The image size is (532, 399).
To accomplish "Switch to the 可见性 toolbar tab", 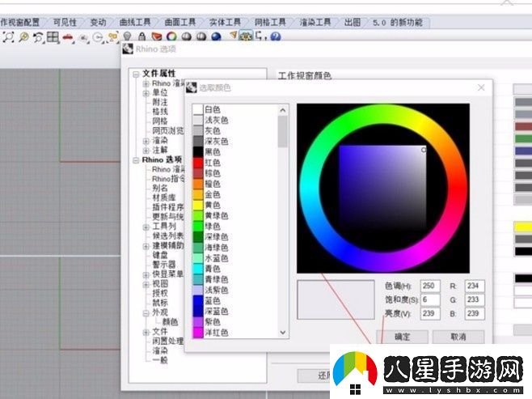I will pyautogui.click(x=65, y=23).
